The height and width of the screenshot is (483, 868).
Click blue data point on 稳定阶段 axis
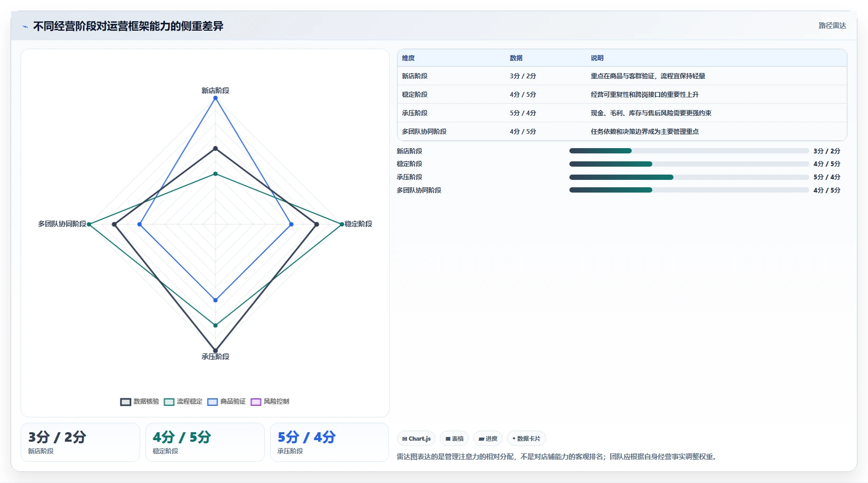tap(291, 224)
